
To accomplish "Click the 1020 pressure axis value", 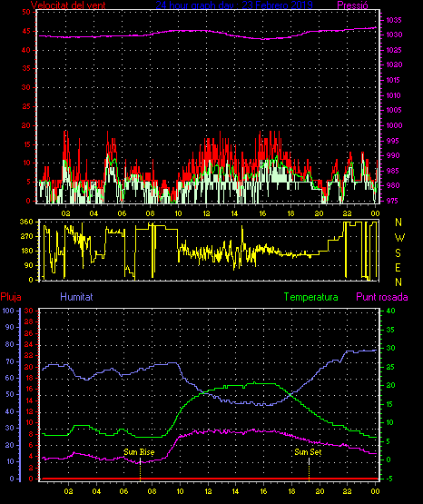I will pyautogui.click(x=393, y=64).
